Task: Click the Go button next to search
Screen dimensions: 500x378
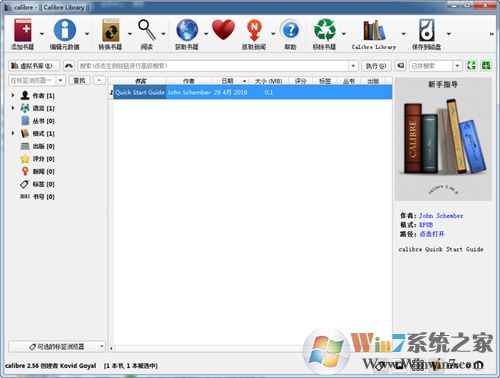Action: pos(376,66)
